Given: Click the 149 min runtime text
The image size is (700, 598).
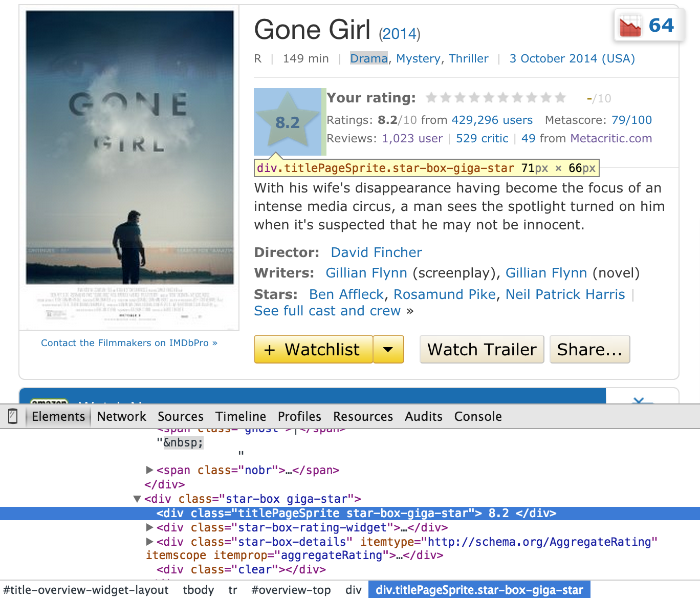Looking at the screenshot, I should pyautogui.click(x=305, y=58).
